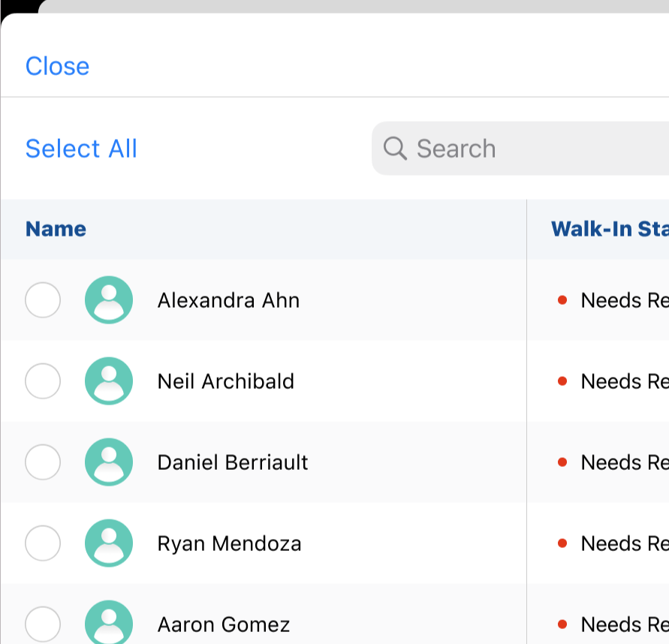This screenshot has width=669, height=644.
Task: Click Alexandra Ahn's avatar icon
Action: (x=109, y=300)
